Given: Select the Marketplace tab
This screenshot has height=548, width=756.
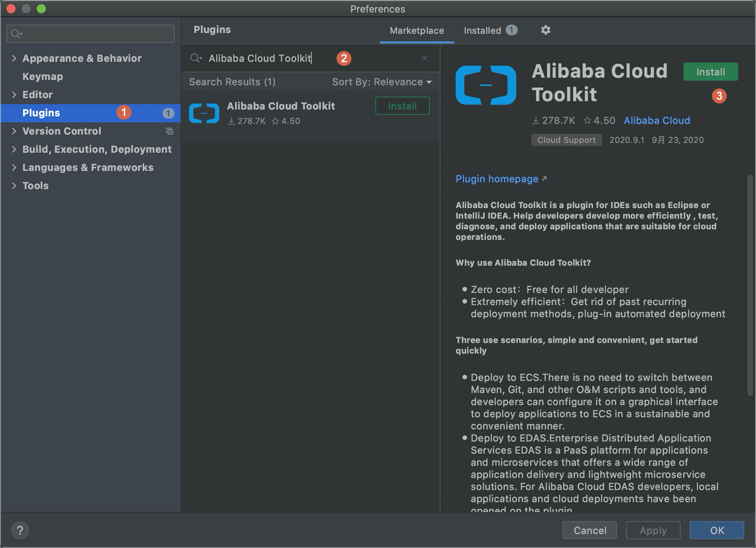Looking at the screenshot, I should [x=416, y=30].
